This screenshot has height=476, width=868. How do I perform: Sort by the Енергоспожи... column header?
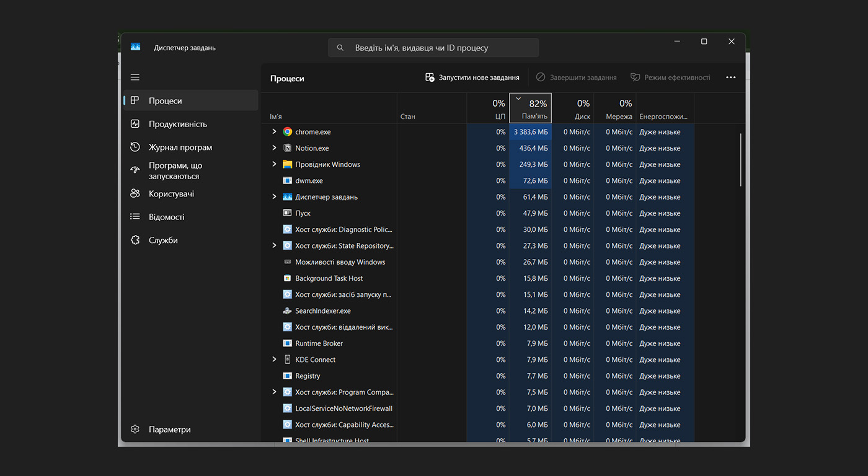pyautogui.click(x=665, y=108)
